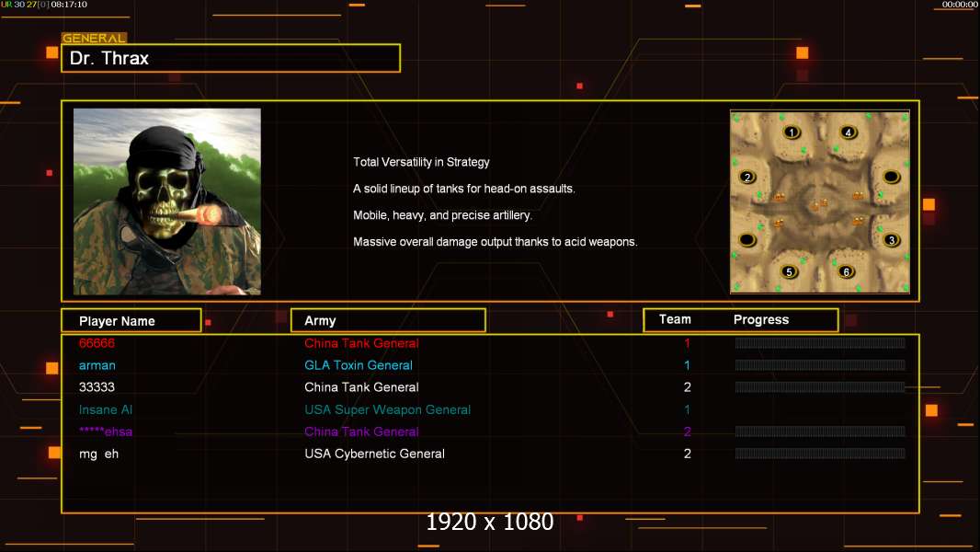Click team number for player 33333
Screen dimensions: 980x552
pyautogui.click(x=687, y=387)
